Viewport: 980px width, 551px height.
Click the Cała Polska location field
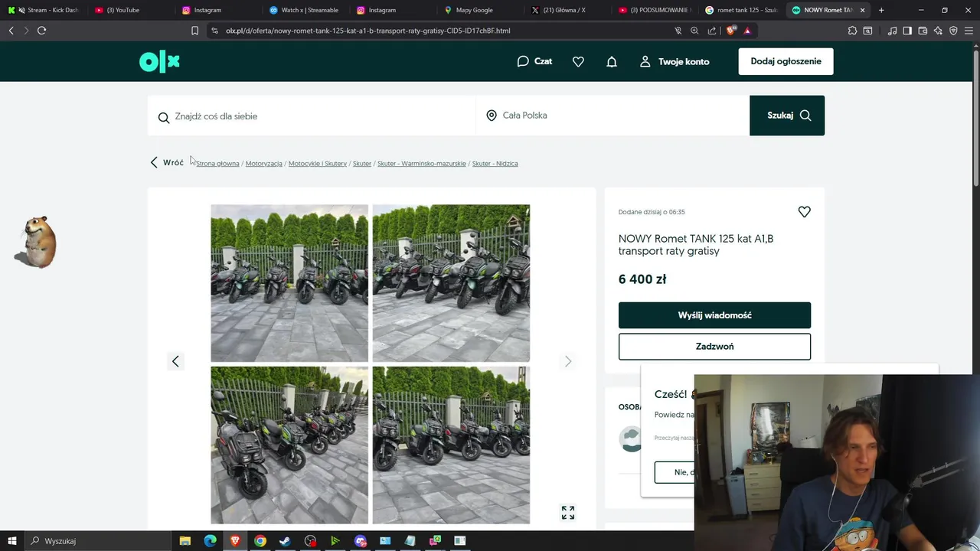612,116
